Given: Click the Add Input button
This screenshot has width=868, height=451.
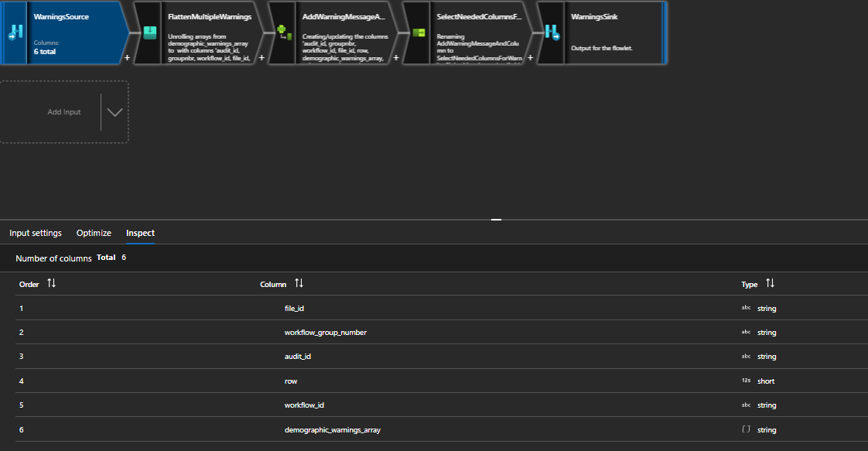Looking at the screenshot, I should (x=63, y=111).
